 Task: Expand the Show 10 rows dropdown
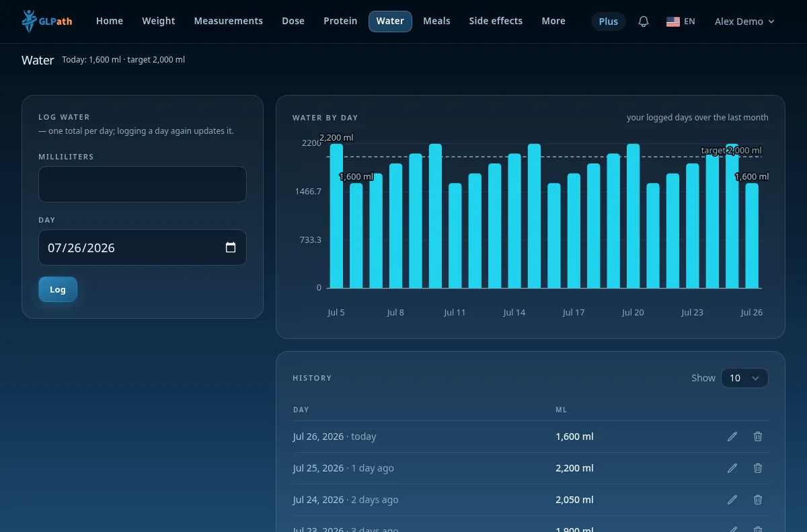(744, 378)
